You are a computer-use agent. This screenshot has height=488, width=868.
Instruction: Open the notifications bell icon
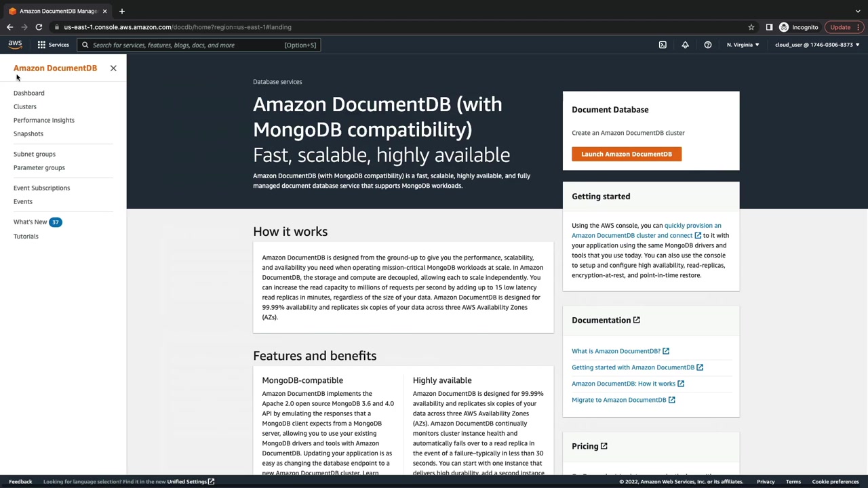pos(685,45)
